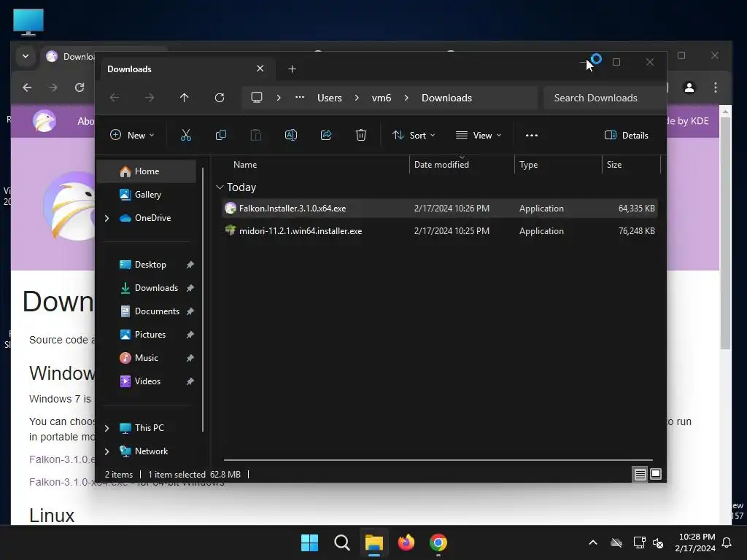Open the pinned Videos folder
747x560 pixels.
(147, 381)
